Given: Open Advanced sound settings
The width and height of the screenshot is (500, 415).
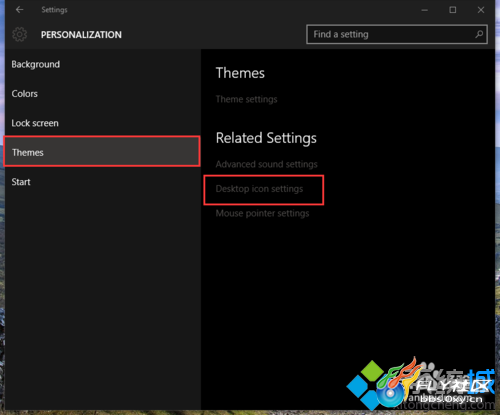Looking at the screenshot, I should click(x=266, y=164).
